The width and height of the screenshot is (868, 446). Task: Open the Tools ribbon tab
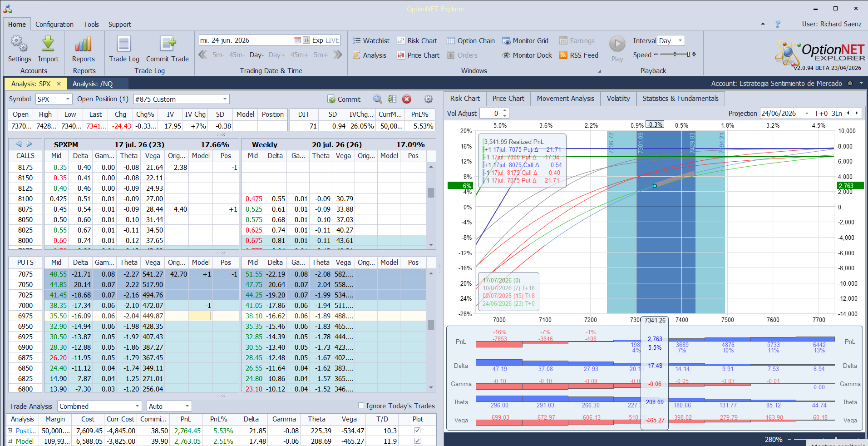click(x=91, y=25)
